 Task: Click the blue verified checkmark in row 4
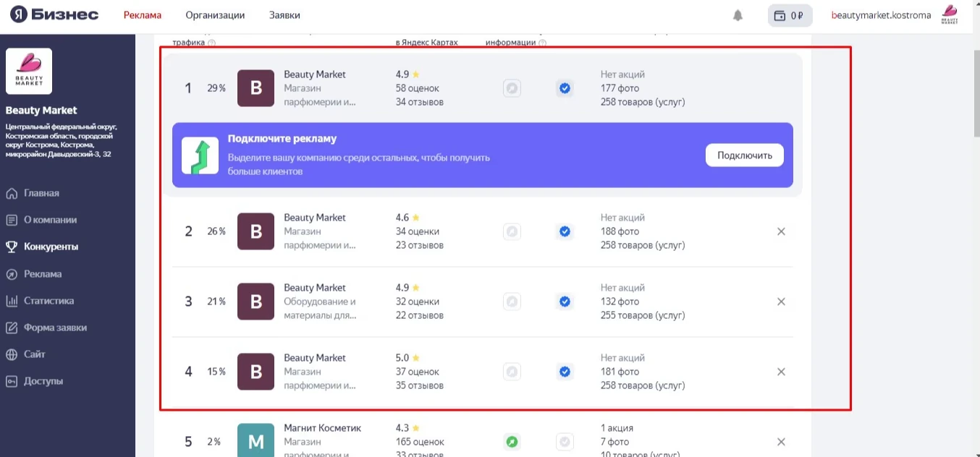click(x=565, y=372)
